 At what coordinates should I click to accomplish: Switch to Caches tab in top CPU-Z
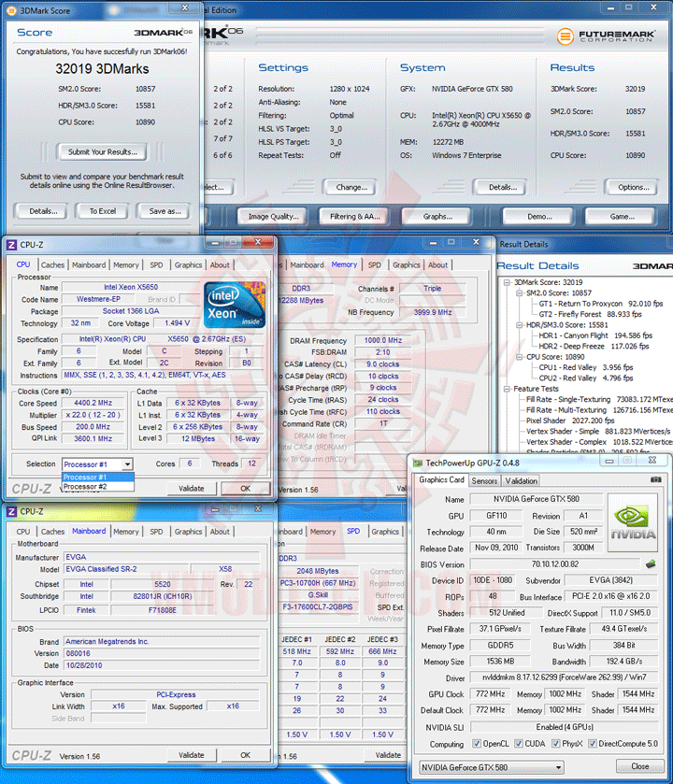52,265
